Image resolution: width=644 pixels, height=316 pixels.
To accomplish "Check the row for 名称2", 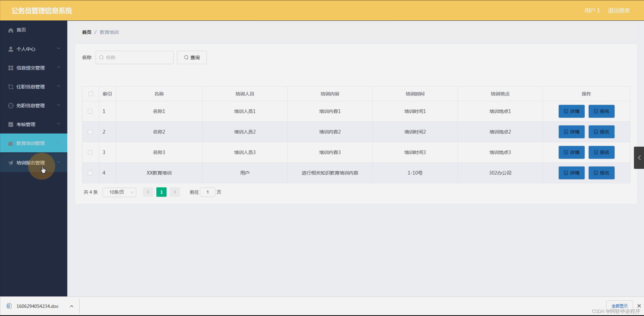I will tap(90, 132).
